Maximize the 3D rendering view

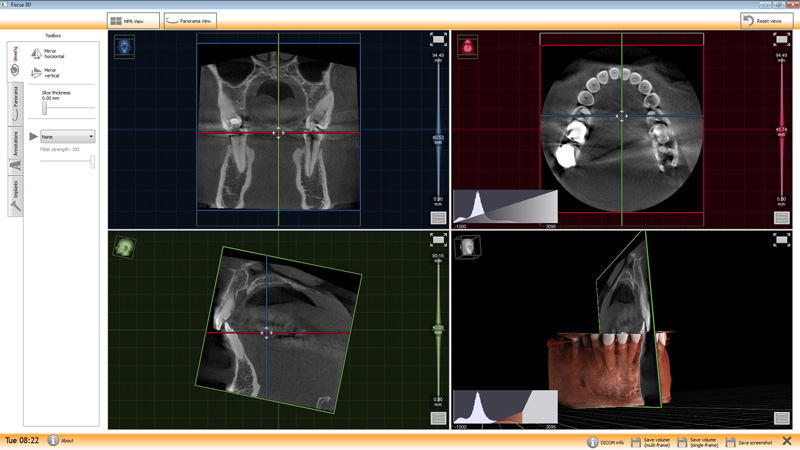781,240
